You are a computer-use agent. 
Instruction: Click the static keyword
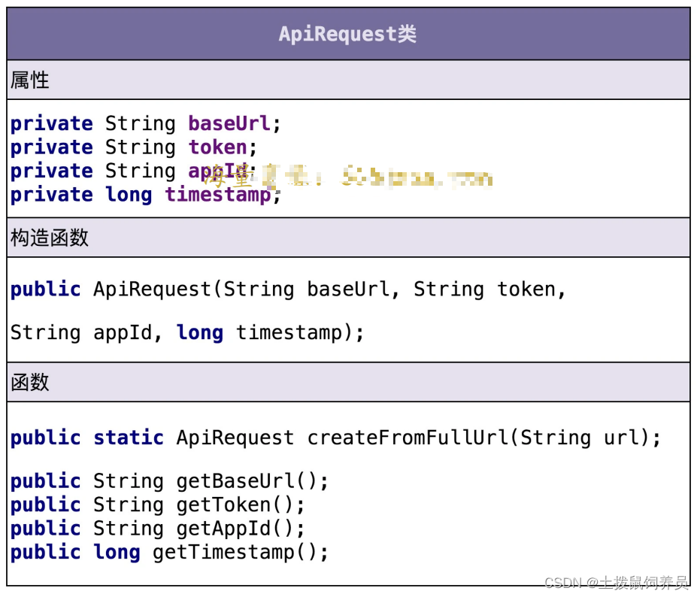(x=129, y=438)
